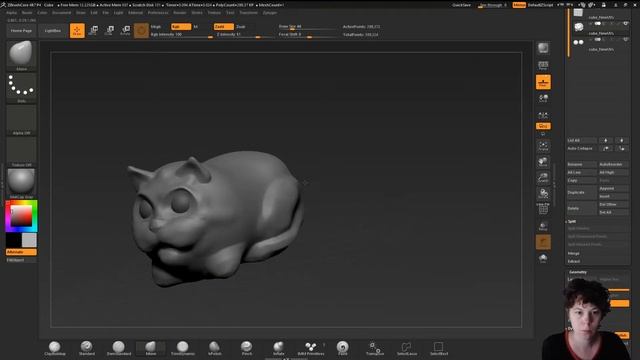Viewport: 640px width, 360px height.
Task: Toggle the Solo mode button
Action: click(x=543, y=258)
